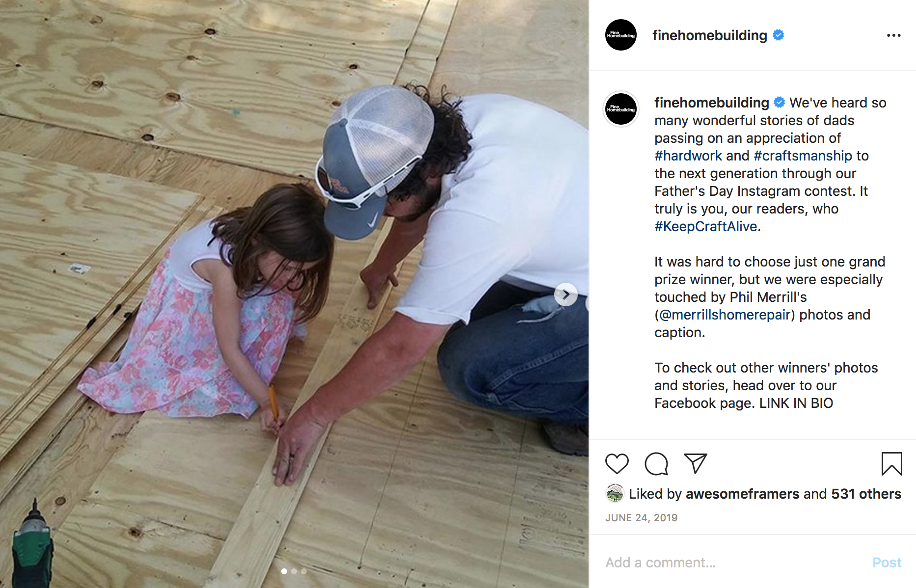Open finehomebuilding username in the caption
The height and width of the screenshot is (588, 916).
point(711,103)
